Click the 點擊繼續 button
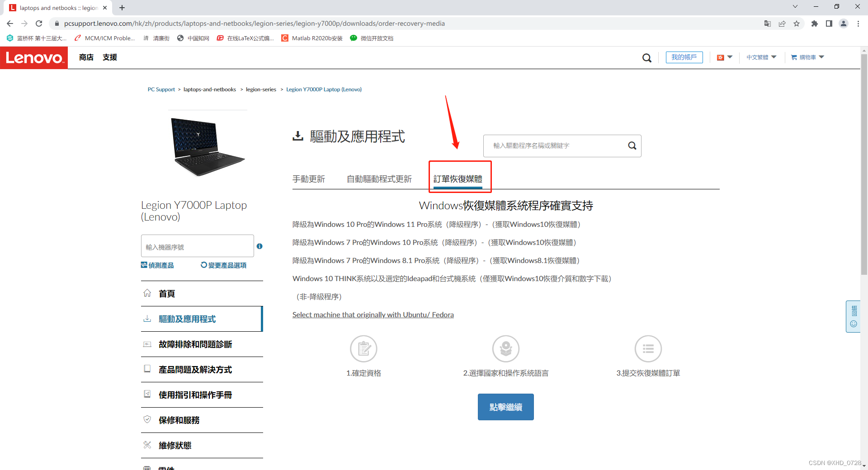This screenshot has height=470, width=868. [x=506, y=407]
